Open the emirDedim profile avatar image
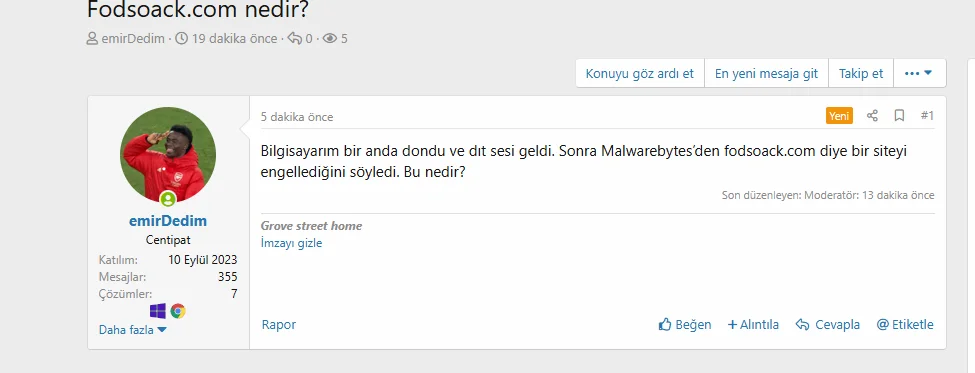The height and width of the screenshot is (373, 975). tap(168, 155)
